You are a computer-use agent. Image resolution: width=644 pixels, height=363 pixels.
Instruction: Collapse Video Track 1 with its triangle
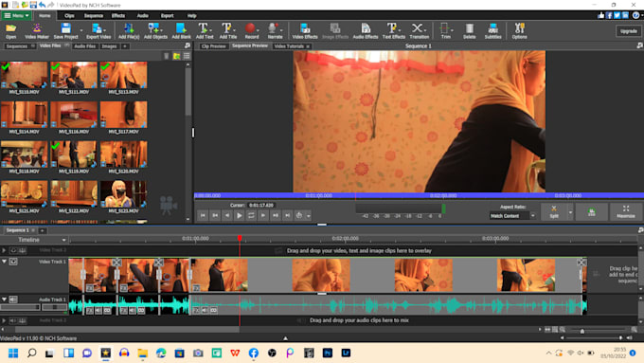click(4, 261)
